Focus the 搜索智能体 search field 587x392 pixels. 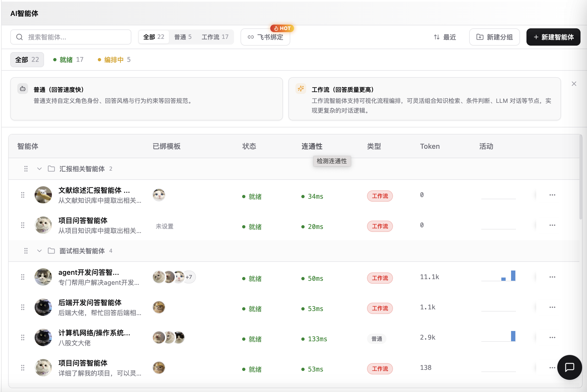(71, 37)
